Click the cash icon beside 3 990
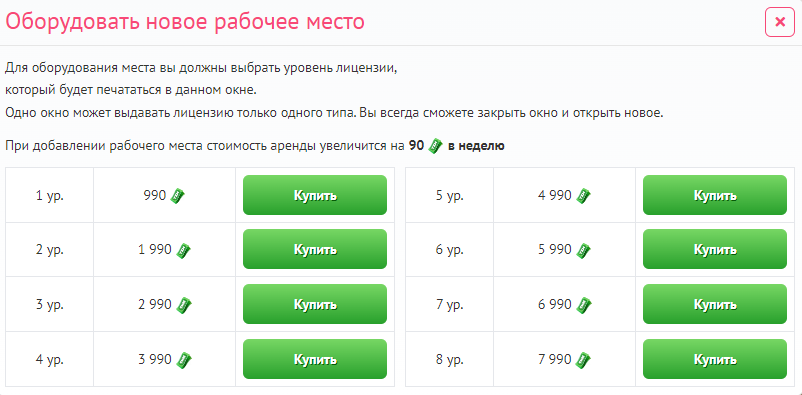The image size is (802, 395). click(x=183, y=360)
